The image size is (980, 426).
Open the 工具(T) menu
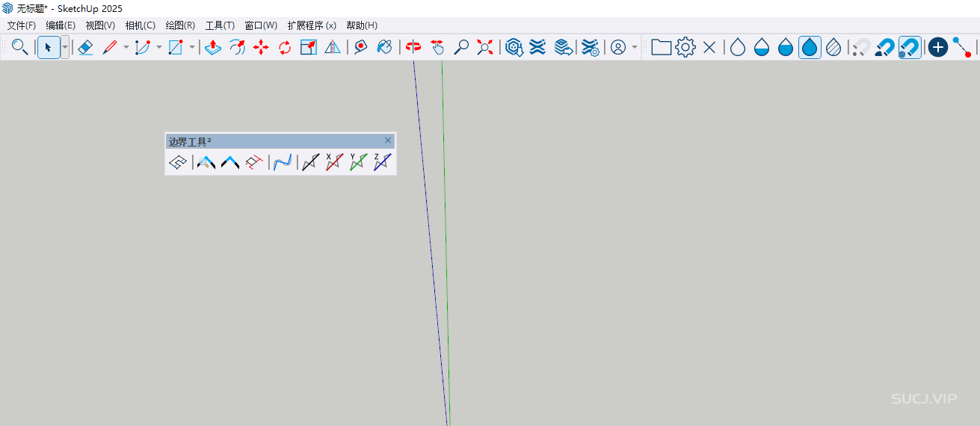[220, 25]
